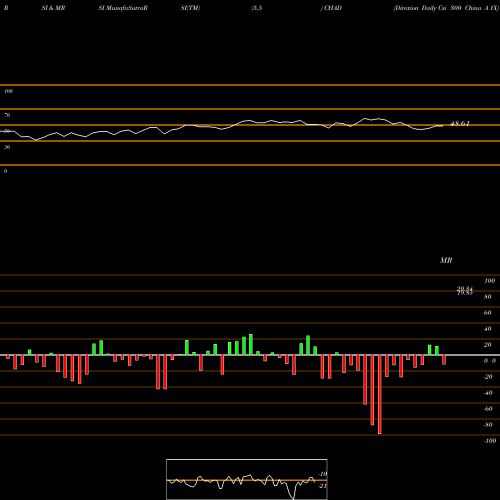This screenshot has height=500, width=500.
Task: Click the "SI MunafaSutraR" header text
Action: pos(123,8)
